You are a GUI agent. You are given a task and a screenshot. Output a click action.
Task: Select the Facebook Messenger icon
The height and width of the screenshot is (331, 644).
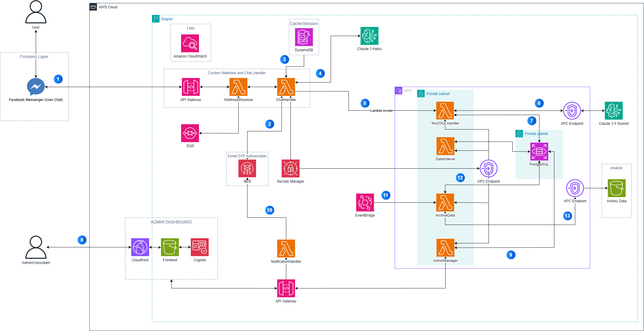[35, 86]
